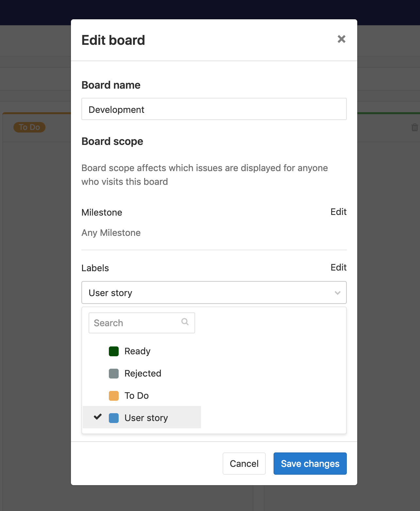Click the checkmark beside User story
This screenshot has height=511, width=420.
click(98, 417)
